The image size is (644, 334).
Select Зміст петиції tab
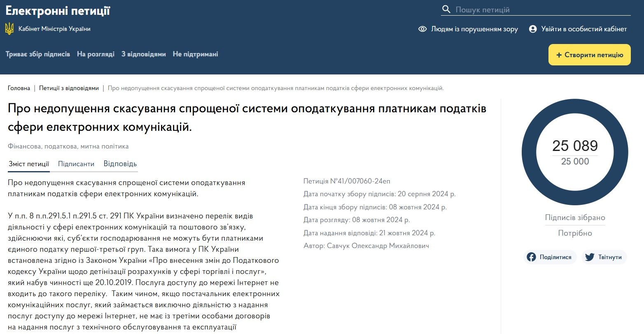click(28, 164)
